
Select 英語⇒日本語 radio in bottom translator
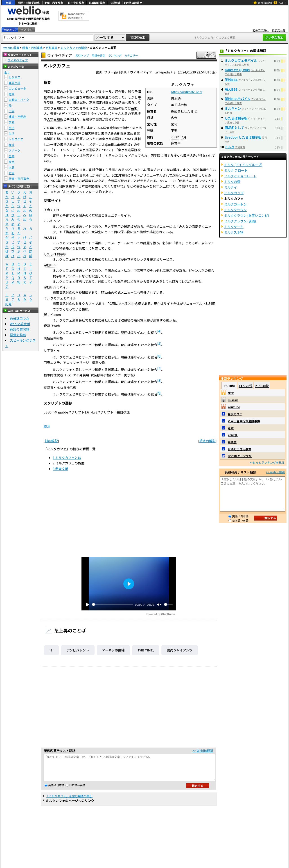(46, 785)
